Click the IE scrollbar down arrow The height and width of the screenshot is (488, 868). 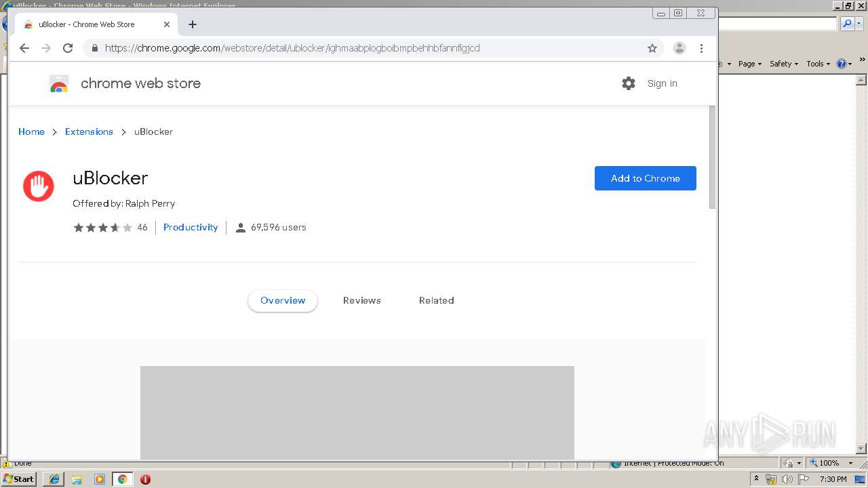tap(862, 449)
